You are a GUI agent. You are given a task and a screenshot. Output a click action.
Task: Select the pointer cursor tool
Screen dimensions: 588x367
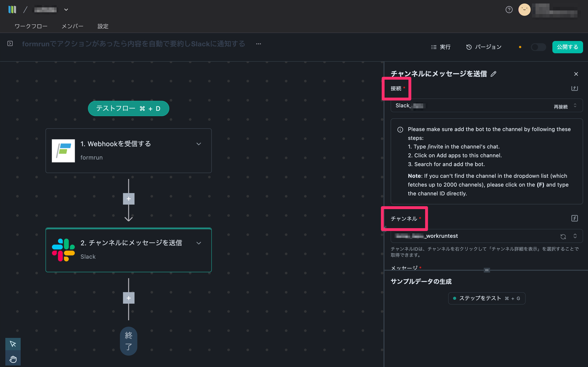click(x=13, y=344)
